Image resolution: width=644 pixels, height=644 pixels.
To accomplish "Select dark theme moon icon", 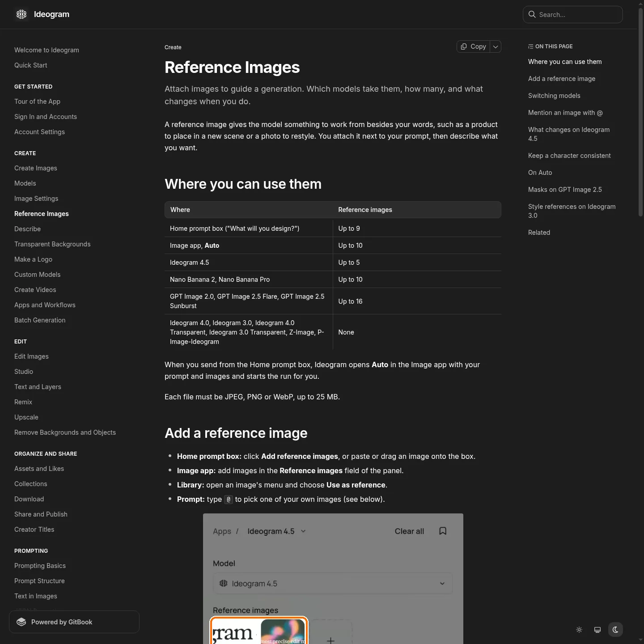I will (x=615, y=630).
